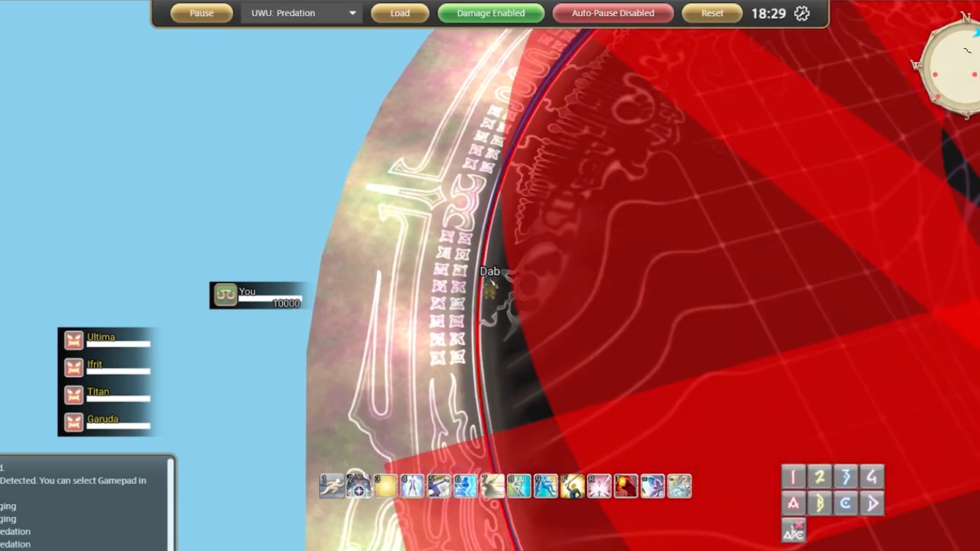The image size is (980, 551).
Task: Activate hotbar slot 4 skill
Action: click(x=412, y=486)
